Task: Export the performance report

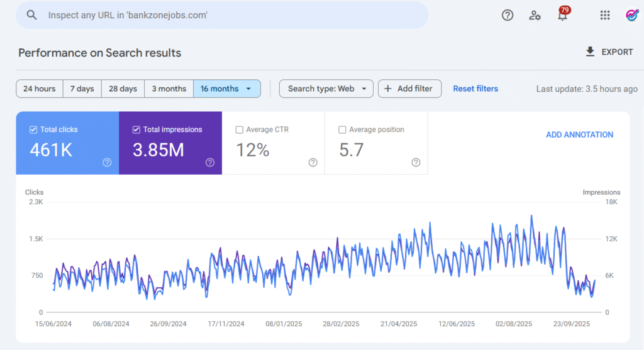Action: pos(609,52)
